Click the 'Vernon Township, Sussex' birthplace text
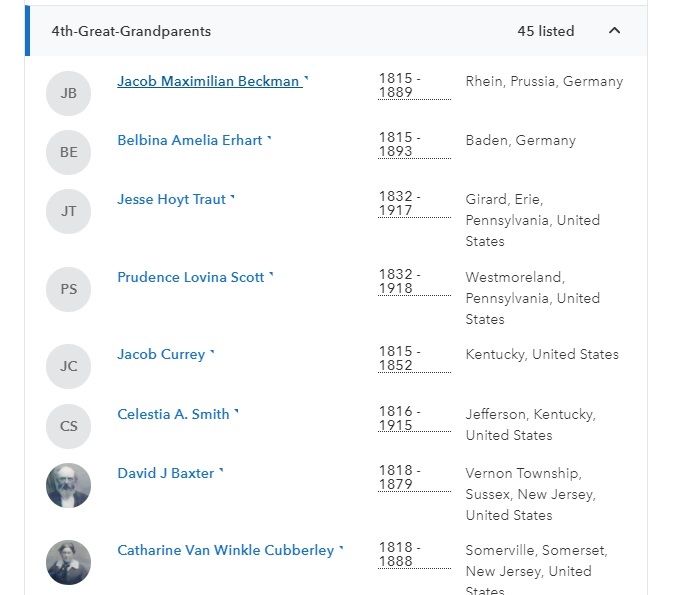Screen dimensions: 681x595 (531, 494)
